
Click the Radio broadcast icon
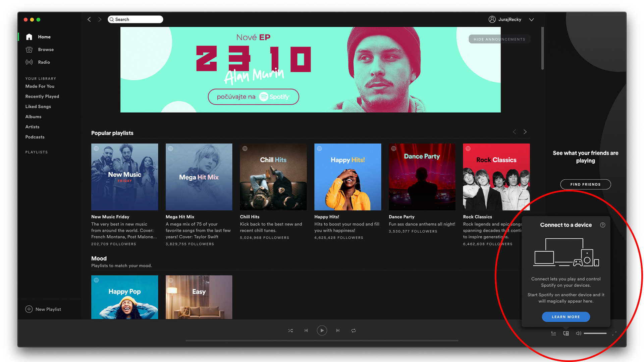[x=29, y=62]
